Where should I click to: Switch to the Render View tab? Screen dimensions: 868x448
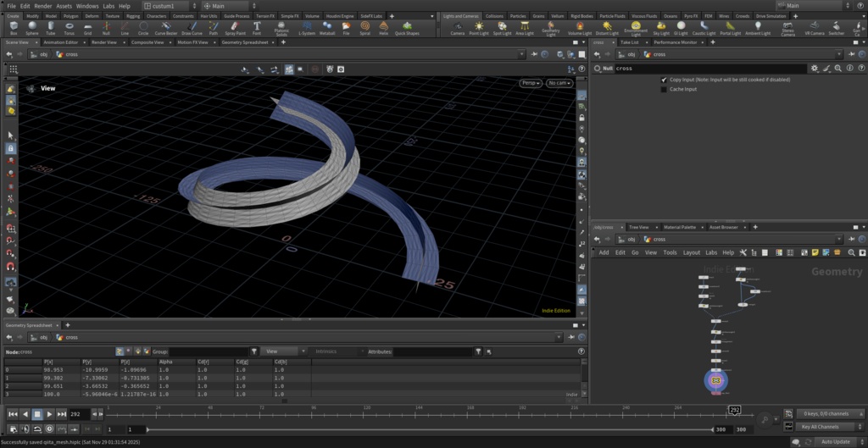pos(104,42)
